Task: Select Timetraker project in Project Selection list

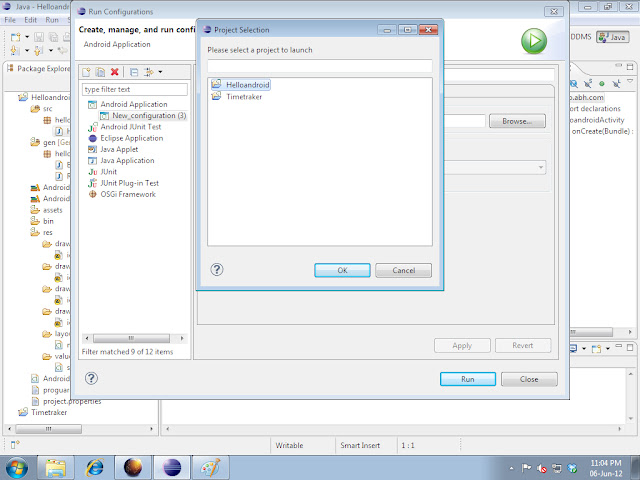Action: click(237, 97)
